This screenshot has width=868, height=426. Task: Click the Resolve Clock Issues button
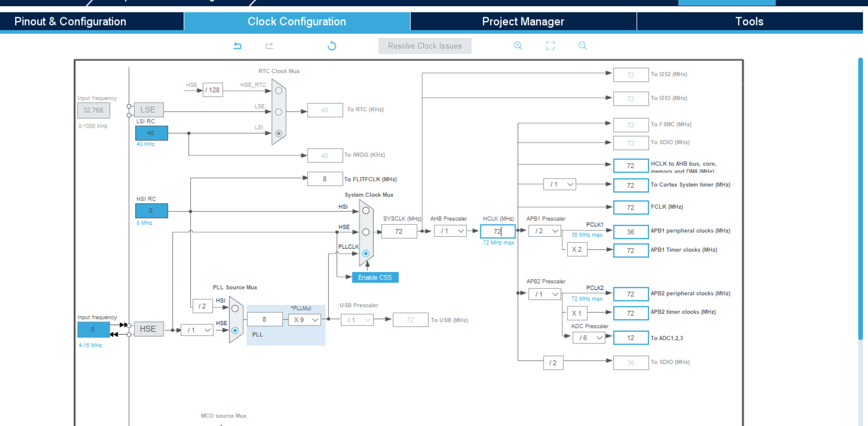click(x=425, y=46)
